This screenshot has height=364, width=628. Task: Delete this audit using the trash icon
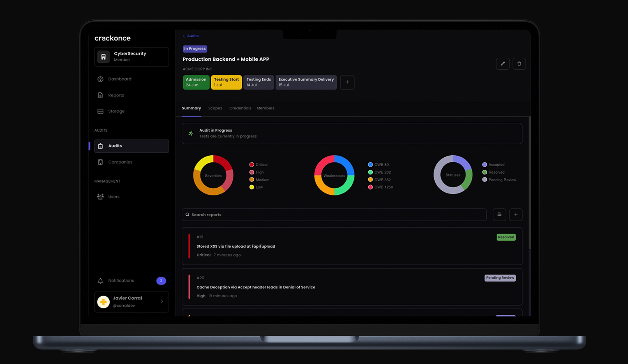pos(519,64)
